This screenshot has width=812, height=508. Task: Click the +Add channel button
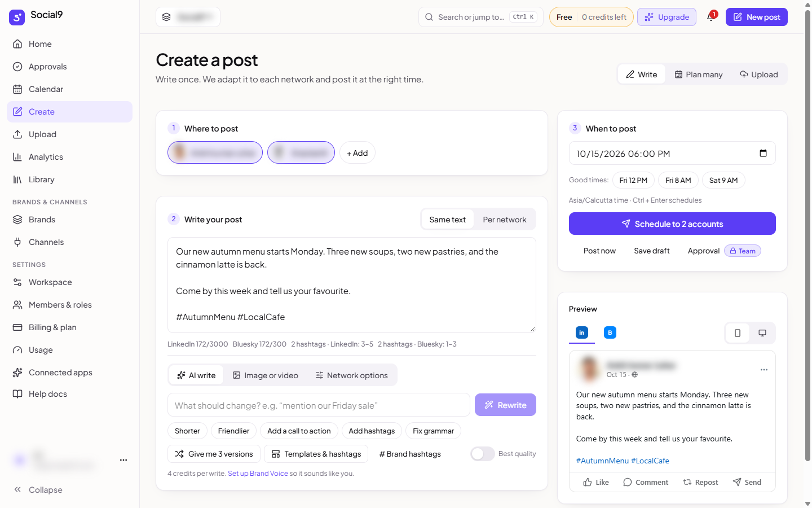[358, 153]
